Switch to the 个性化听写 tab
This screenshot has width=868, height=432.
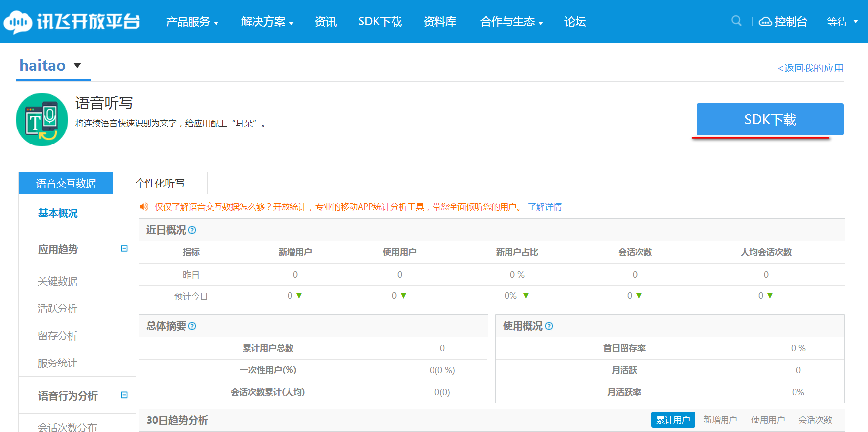160,183
